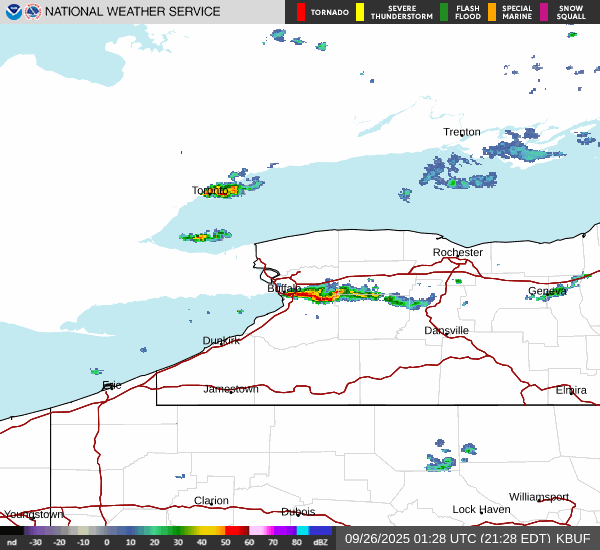Click the 50 dBZ mark on the color scale

226,542
